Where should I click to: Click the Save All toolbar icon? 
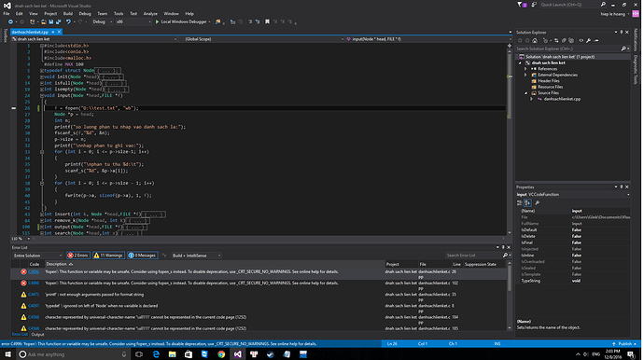[58, 21]
